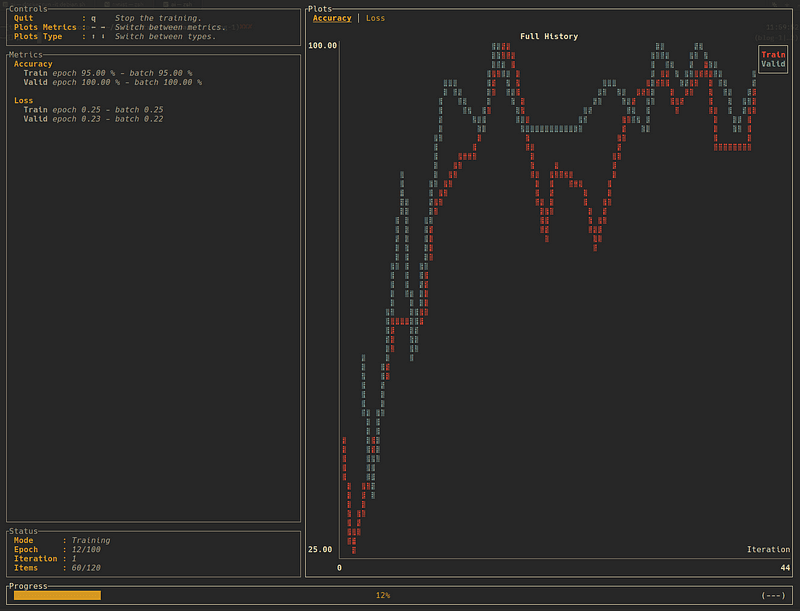Click the Train epoch 0.25 loss row
This screenshot has height=611, width=800.
pos(93,110)
